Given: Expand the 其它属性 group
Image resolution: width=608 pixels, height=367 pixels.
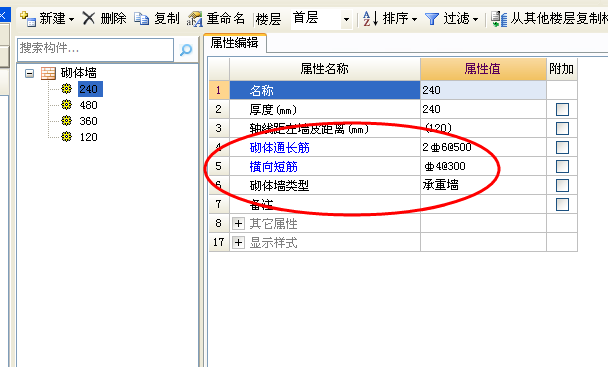Looking at the screenshot, I should (x=238, y=223).
